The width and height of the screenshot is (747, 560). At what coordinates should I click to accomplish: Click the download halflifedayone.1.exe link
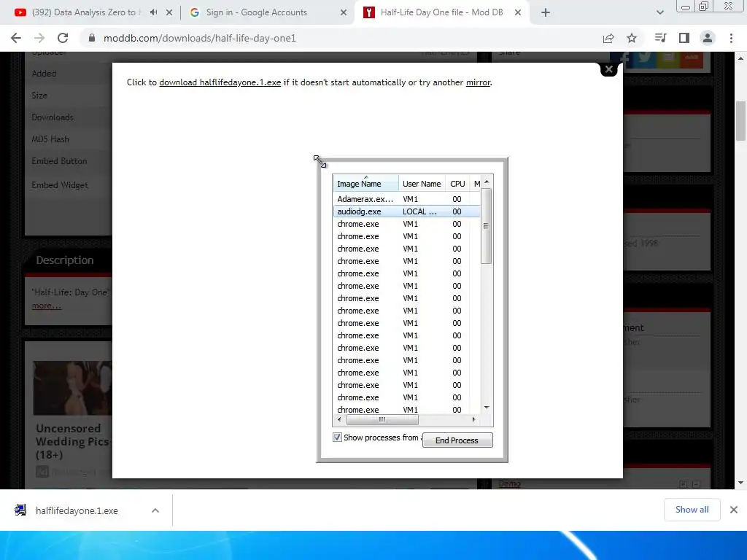tap(220, 82)
